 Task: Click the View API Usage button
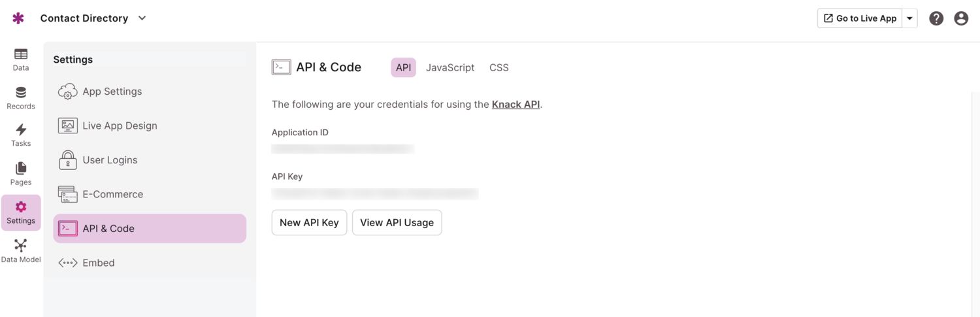397,222
